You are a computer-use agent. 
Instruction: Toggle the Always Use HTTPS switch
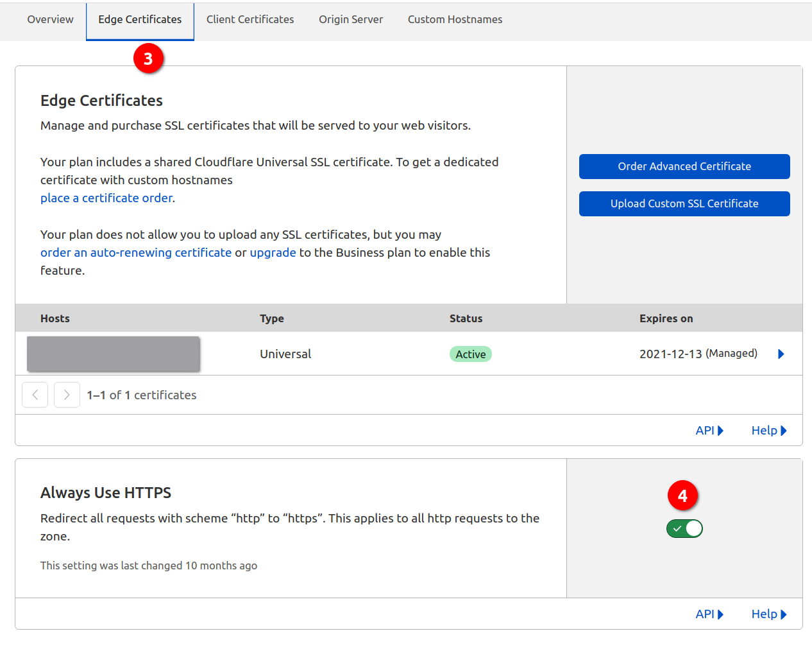pyautogui.click(x=684, y=528)
